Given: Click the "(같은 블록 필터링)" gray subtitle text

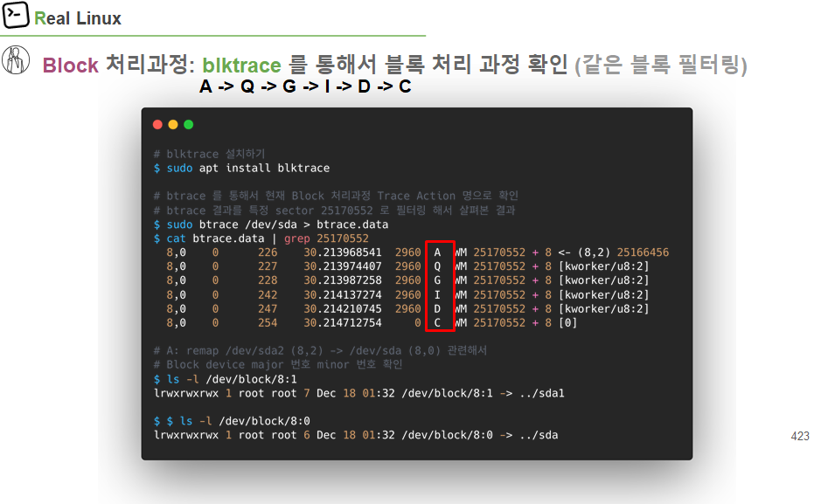Looking at the screenshot, I should click(661, 66).
